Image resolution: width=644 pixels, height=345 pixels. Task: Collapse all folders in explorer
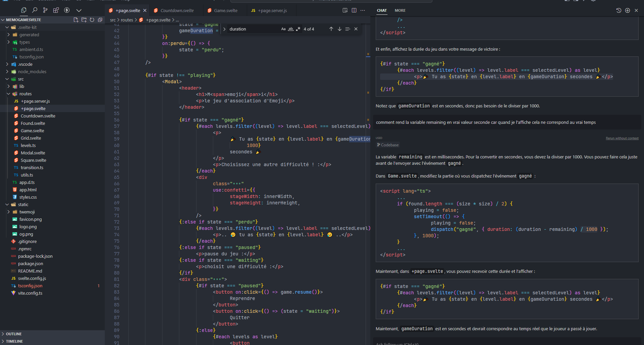tap(100, 20)
